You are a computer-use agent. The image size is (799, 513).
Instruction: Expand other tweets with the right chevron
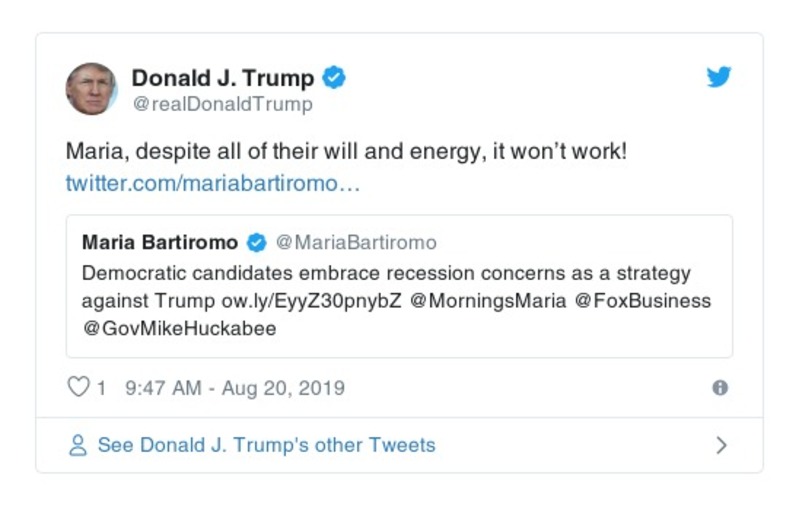[x=721, y=445]
